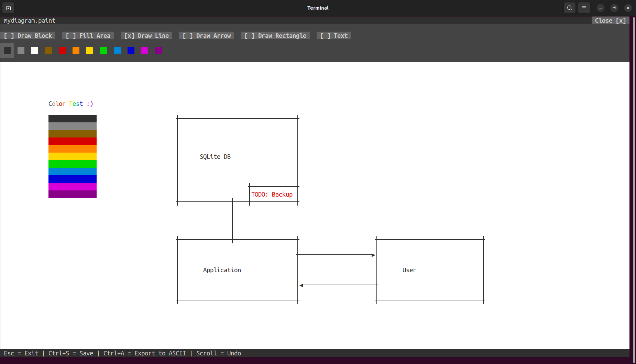Open the terminal hamburger menu

pos(584,8)
